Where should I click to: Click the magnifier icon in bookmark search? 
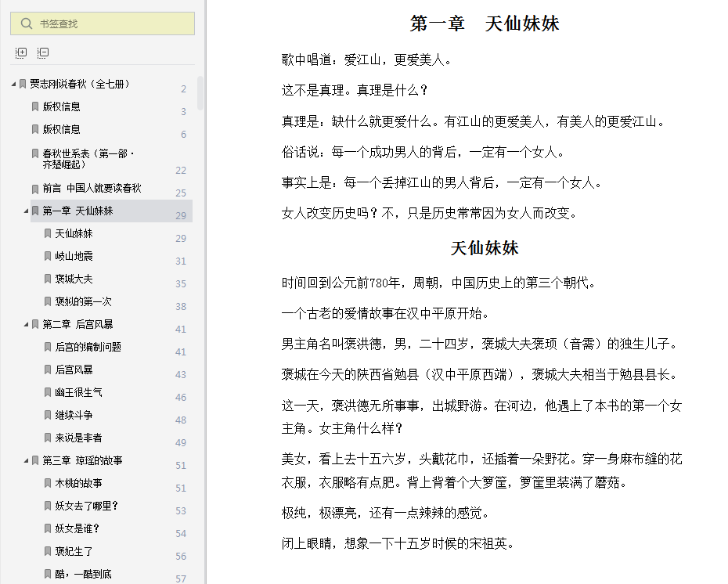point(27,23)
